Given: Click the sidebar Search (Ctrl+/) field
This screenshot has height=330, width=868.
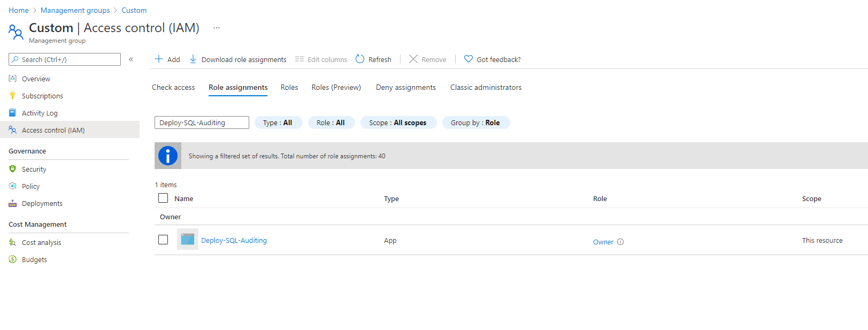Looking at the screenshot, I should pyautogui.click(x=65, y=59).
